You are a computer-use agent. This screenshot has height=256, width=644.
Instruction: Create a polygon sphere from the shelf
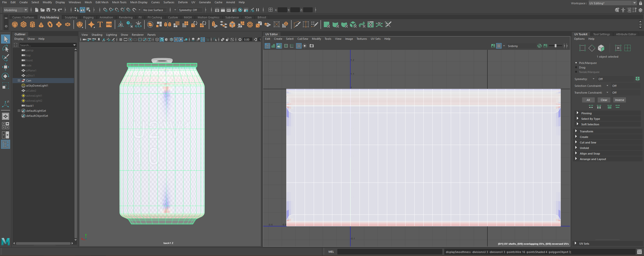pos(15,24)
